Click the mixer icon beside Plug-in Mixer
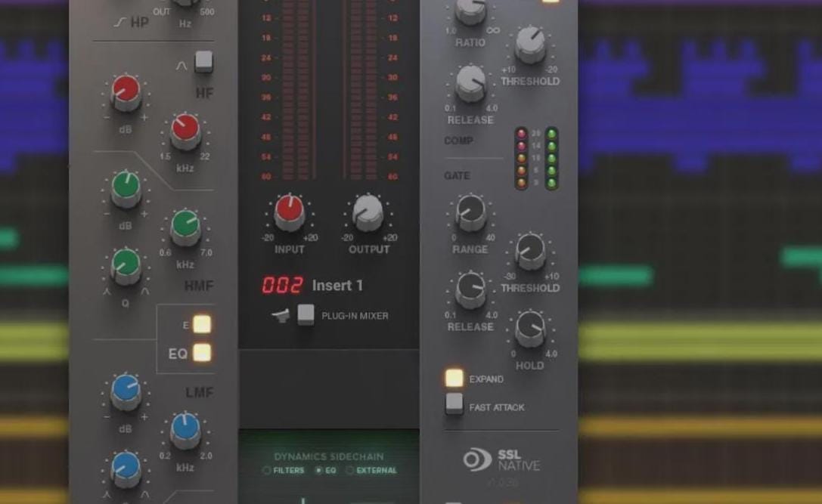The image size is (822, 504). point(281,315)
